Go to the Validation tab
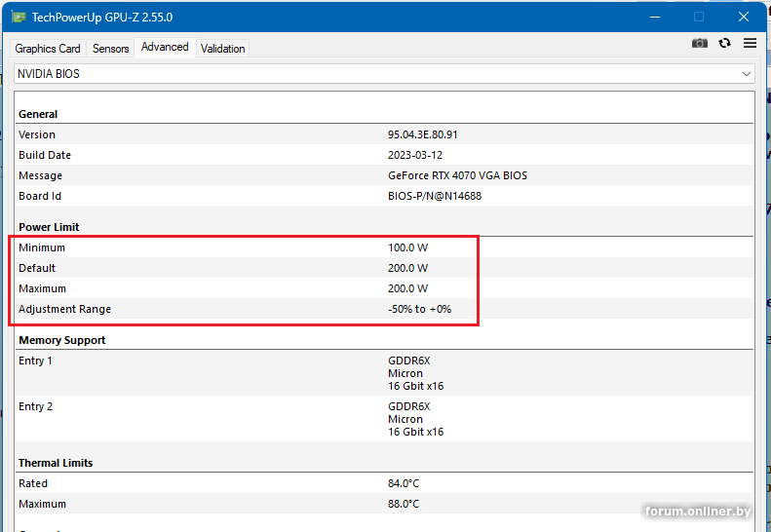This screenshot has height=532, width=771. tap(223, 49)
